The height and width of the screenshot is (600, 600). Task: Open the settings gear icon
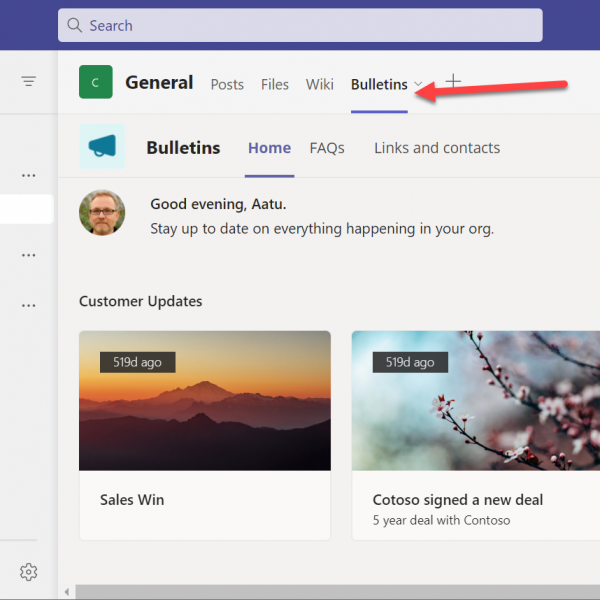click(x=29, y=572)
